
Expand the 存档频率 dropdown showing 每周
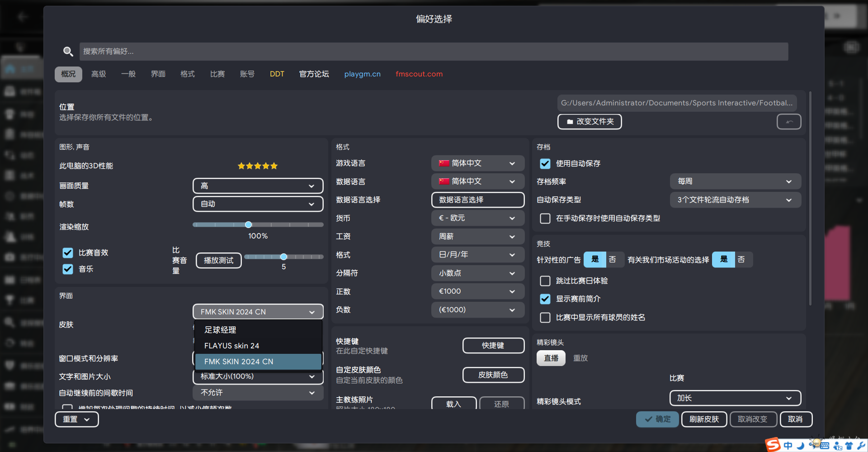coord(735,181)
